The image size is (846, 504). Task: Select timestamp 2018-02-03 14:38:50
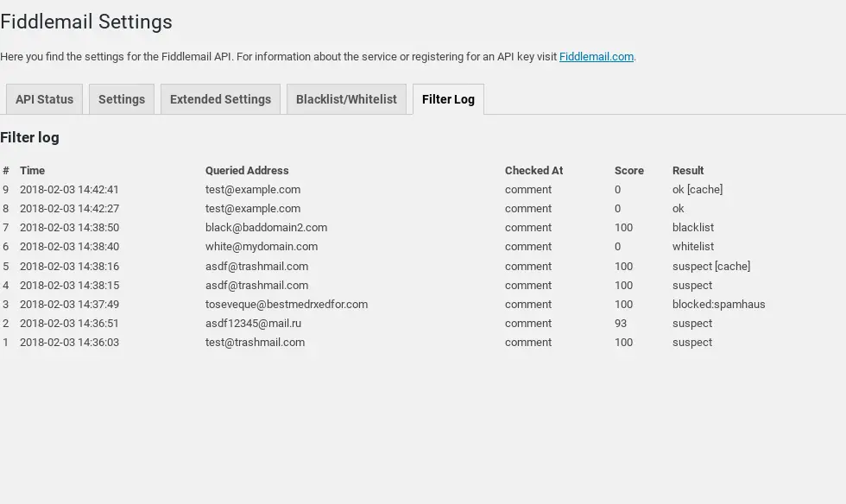click(x=69, y=227)
